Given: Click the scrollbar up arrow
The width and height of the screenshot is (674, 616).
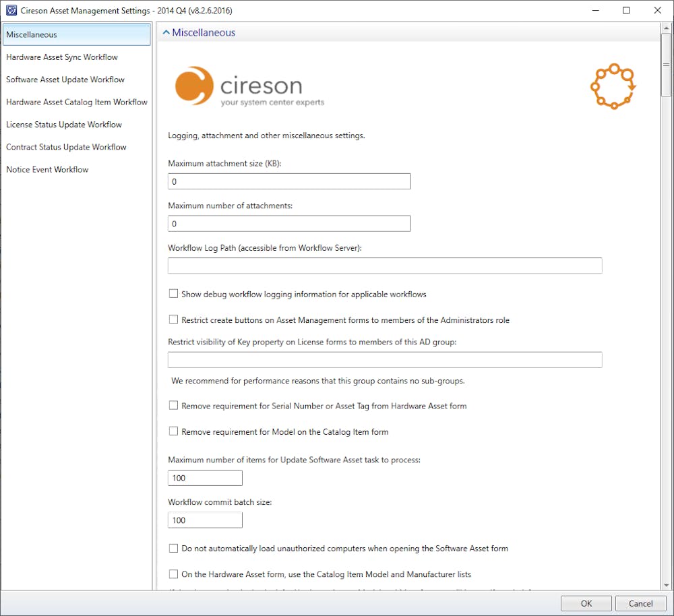Looking at the screenshot, I should point(666,26).
